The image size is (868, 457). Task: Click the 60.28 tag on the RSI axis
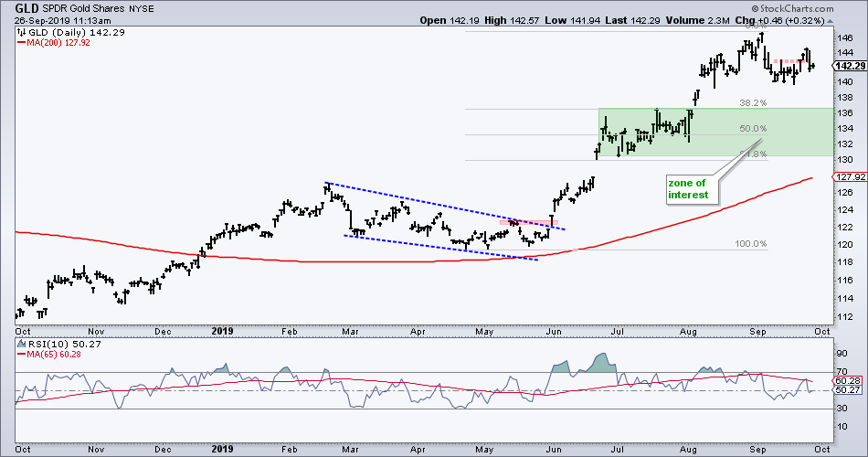click(x=848, y=380)
